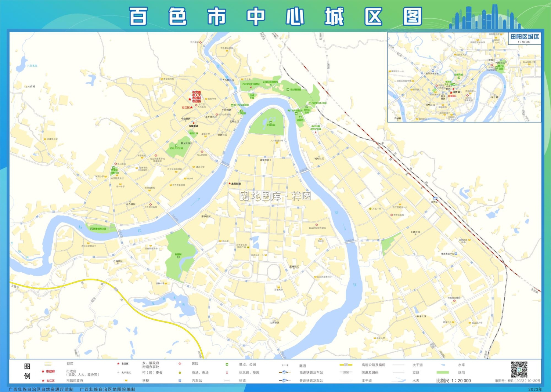Image resolution: width=551 pixels, height=392 pixels.
Task: Click the 百色站 railway station label
Action: pos(434,202)
